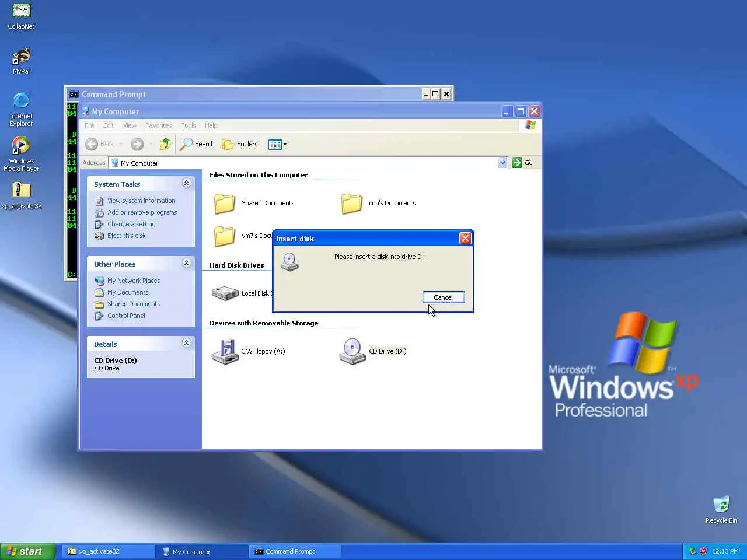Switch to Command Prompt taskbar item
The height and width of the screenshot is (560, 747).
(295, 551)
